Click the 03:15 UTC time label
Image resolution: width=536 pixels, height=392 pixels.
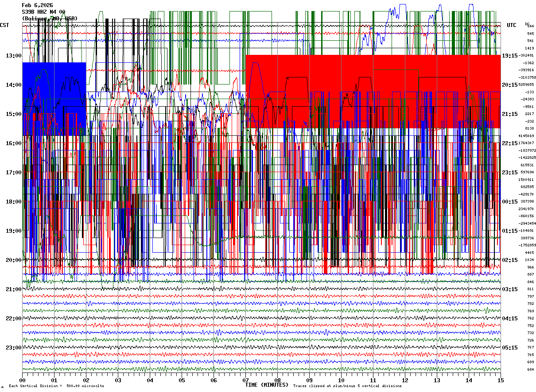point(510,289)
